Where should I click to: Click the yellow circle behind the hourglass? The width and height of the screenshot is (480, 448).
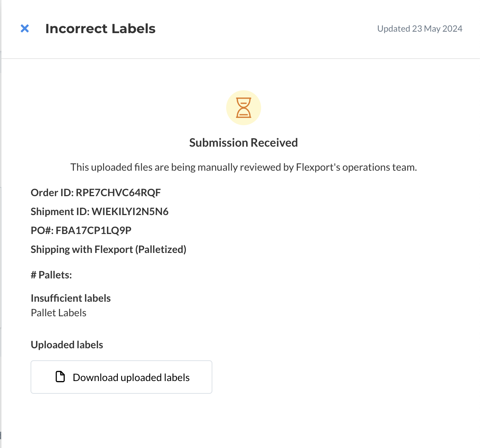244,108
